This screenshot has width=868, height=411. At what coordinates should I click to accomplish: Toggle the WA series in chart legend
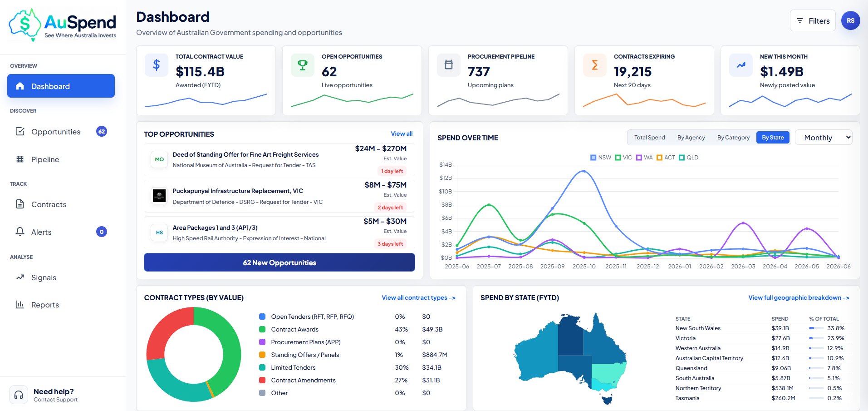click(x=644, y=158)
